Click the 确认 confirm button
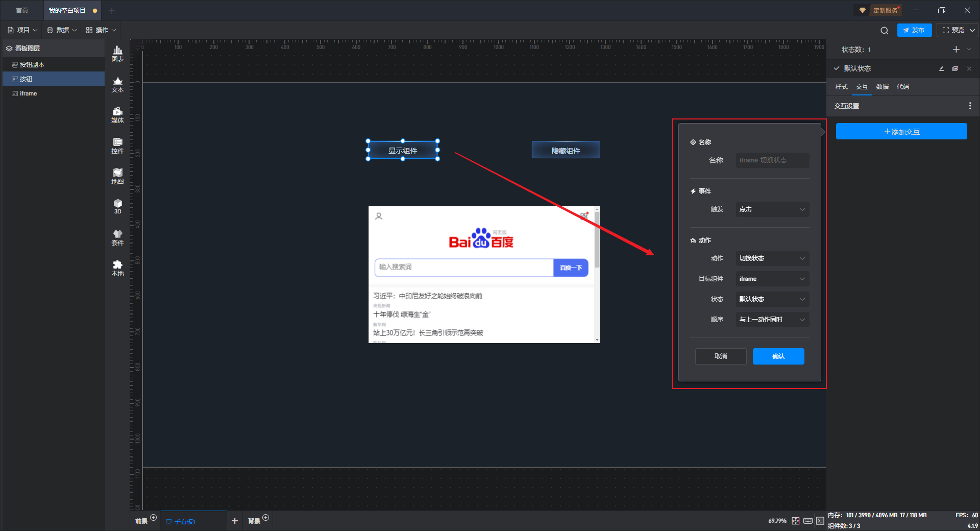The width and height of the screenshot is (980, 531). click(778, 356)
